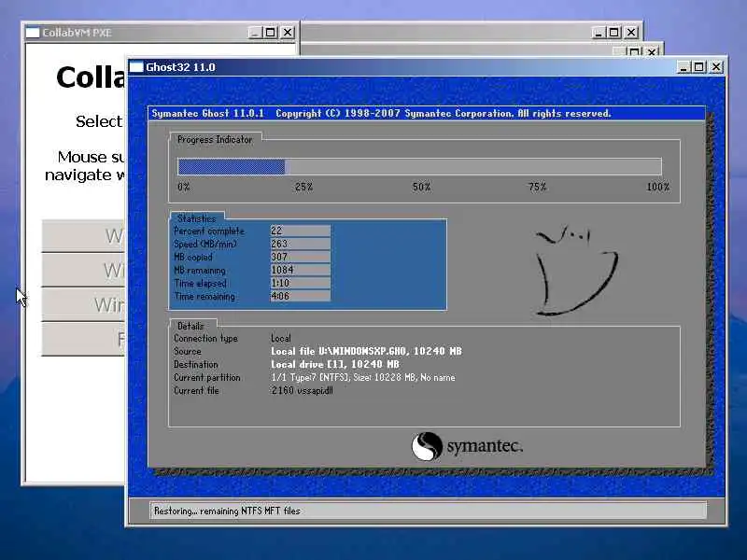The height and width of the screenshot is (560, 747).
Task: Click the 0% progress scale mark
Action: pyautogui.click(x=183, y=188)
